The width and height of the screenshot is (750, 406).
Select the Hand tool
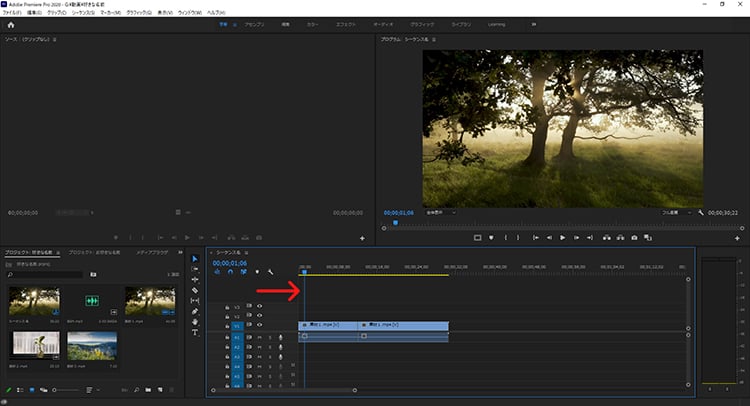click(195, 322)
